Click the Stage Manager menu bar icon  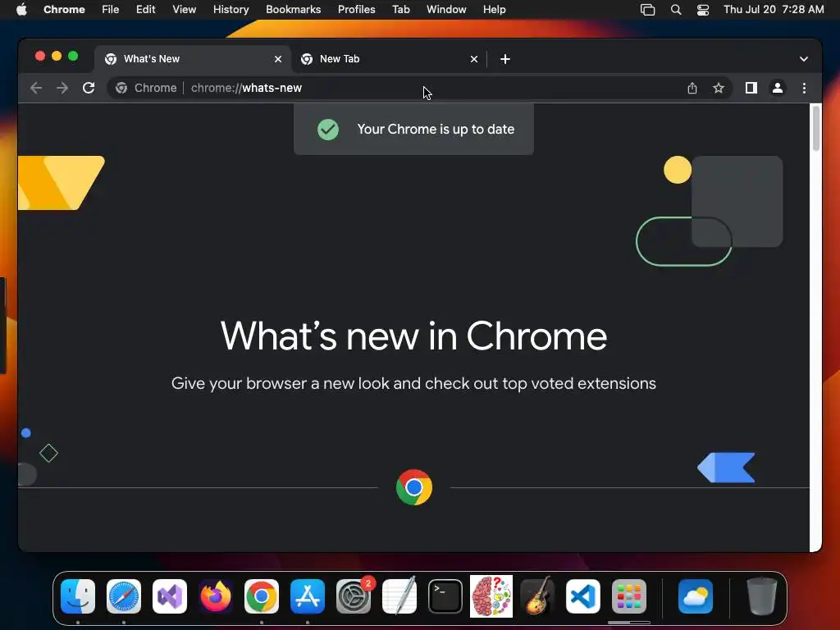tap(648, 10)
